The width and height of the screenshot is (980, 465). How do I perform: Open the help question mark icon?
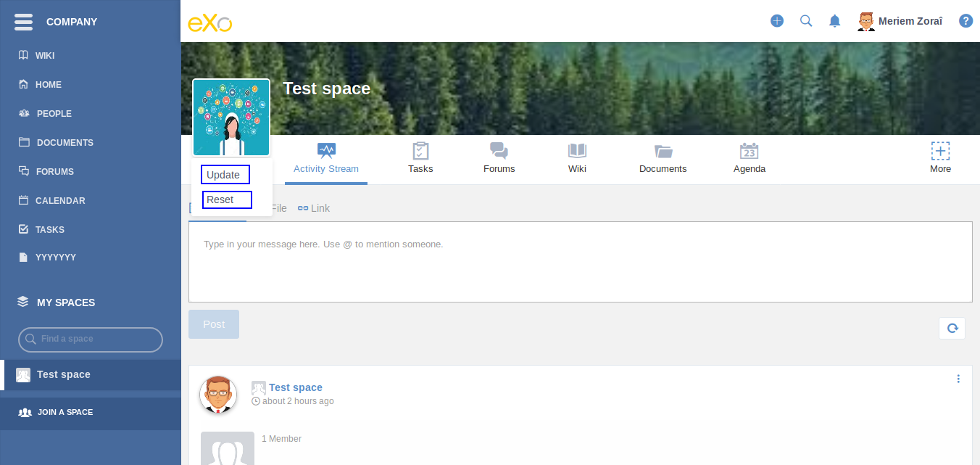tap(966, 21)
